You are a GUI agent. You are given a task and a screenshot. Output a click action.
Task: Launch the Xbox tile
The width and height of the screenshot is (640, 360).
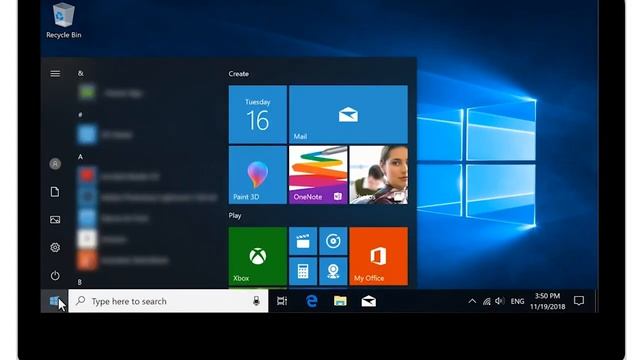point(258,256)
